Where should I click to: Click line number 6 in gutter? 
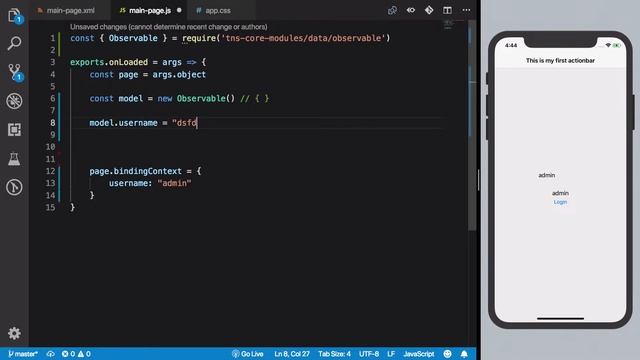(53, 98)
